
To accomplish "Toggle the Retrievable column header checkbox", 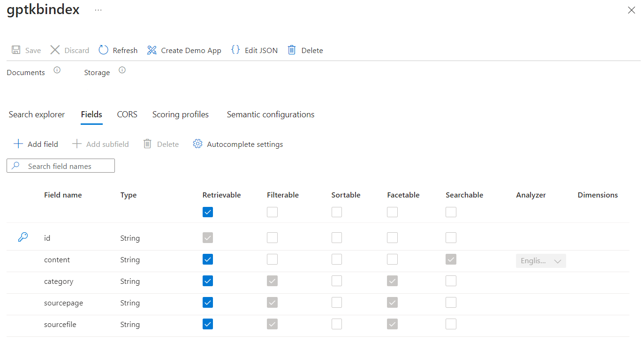I will 208,212.
